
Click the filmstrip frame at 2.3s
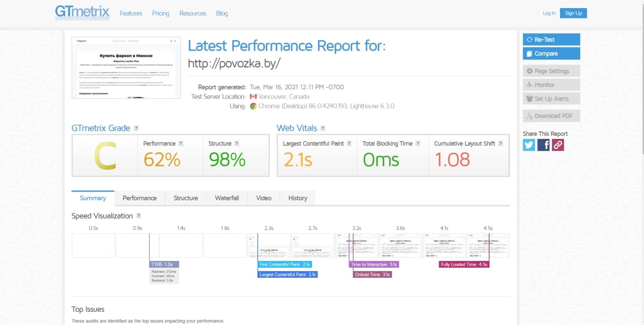[x=269, y=245]
